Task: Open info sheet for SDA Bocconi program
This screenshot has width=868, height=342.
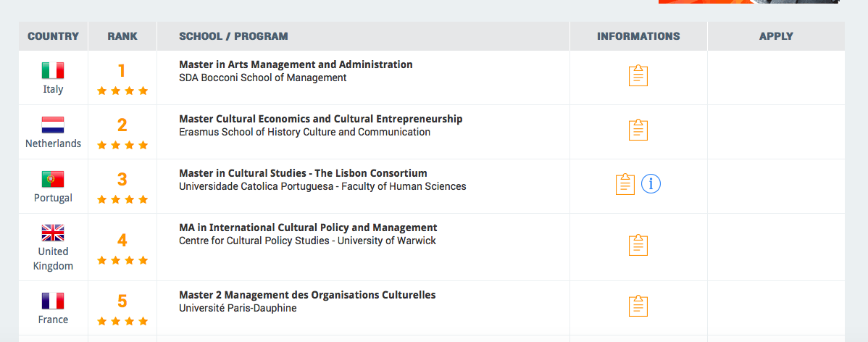Action: coord(638,75)
